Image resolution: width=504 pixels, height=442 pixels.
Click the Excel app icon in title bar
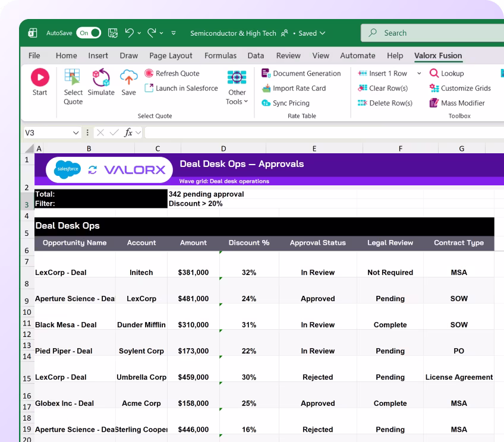tap(33, 33)
